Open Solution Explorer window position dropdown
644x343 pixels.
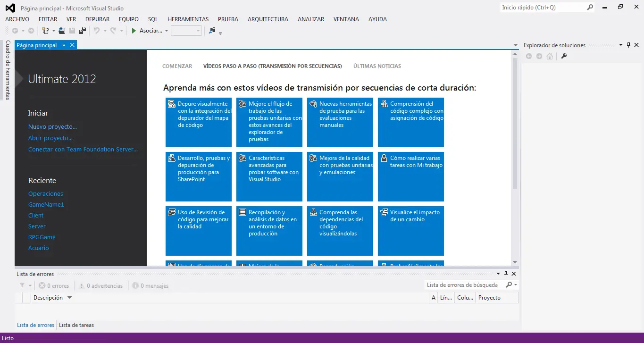coord(620,45)
